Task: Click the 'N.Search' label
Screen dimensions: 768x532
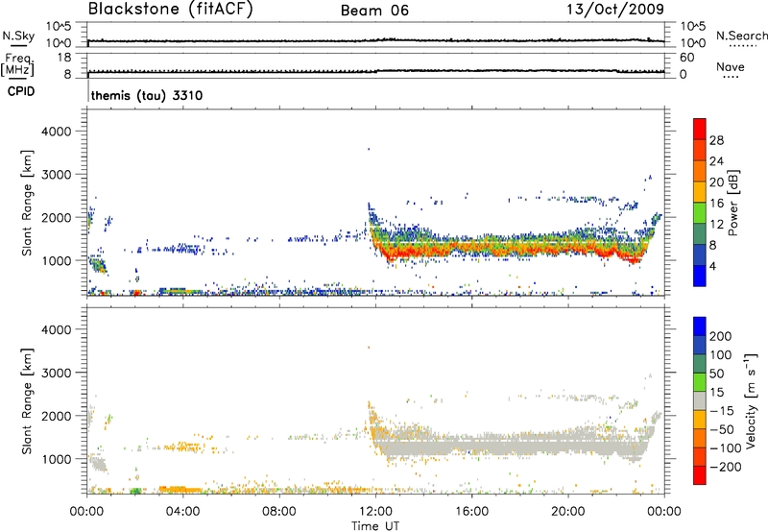Action: 742,36
